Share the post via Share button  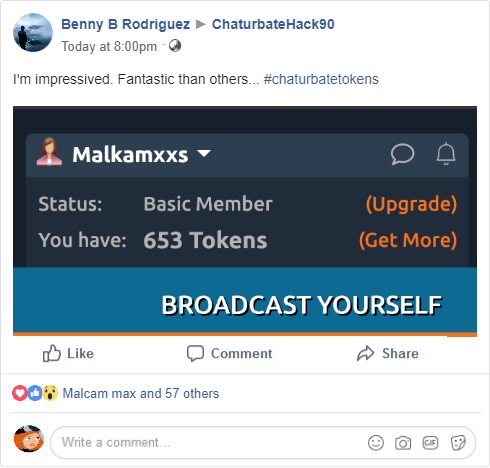(x=387, y=353)
